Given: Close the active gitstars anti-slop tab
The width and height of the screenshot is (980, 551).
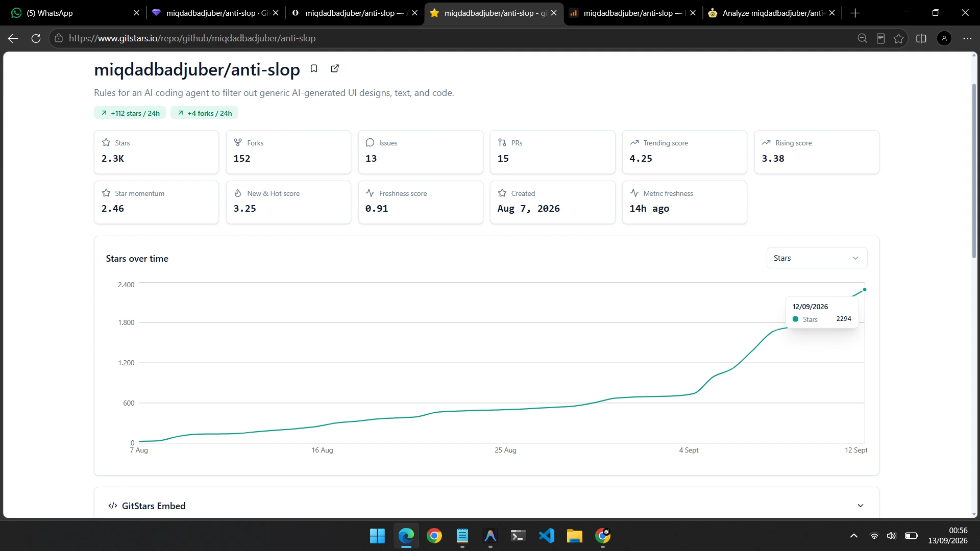Looking at the screenshot, I should click(x=554, y=13).
